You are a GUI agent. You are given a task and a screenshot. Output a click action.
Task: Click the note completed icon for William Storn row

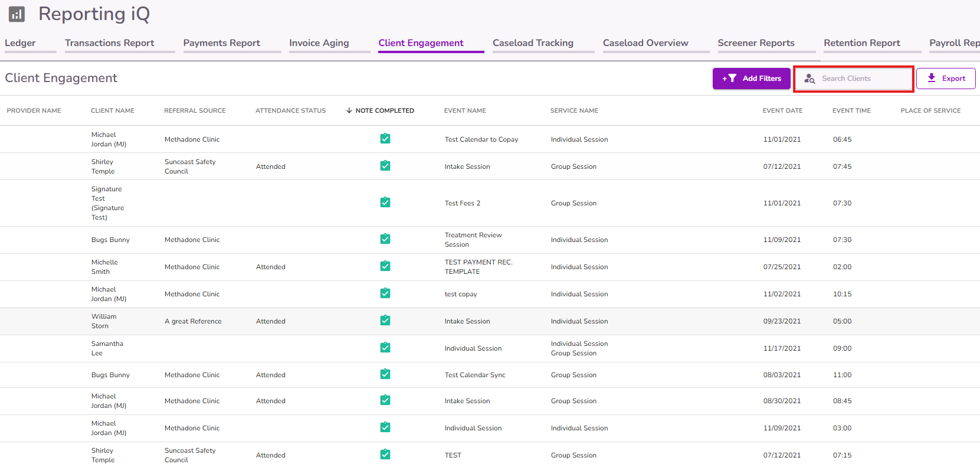[385, 321]
